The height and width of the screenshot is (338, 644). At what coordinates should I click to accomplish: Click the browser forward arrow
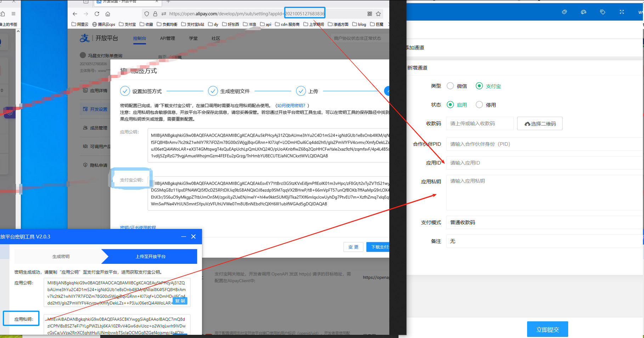[86, 14]
